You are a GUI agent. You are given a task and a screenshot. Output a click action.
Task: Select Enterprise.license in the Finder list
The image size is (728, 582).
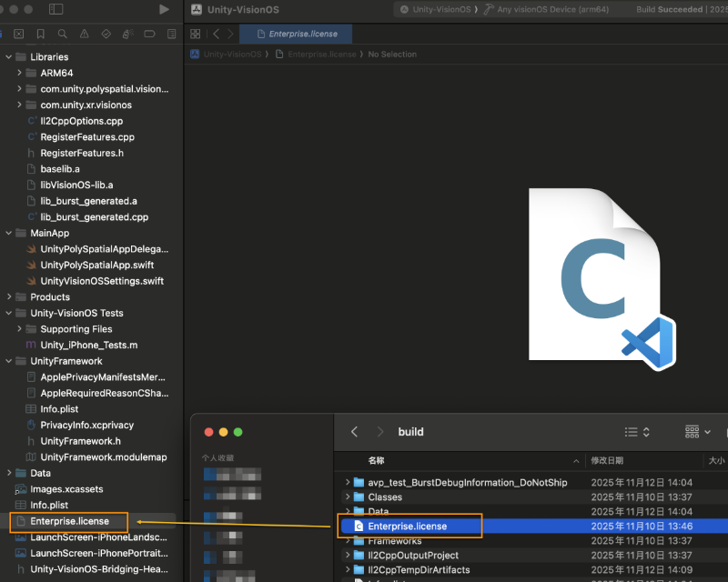[x=409, y=526]
